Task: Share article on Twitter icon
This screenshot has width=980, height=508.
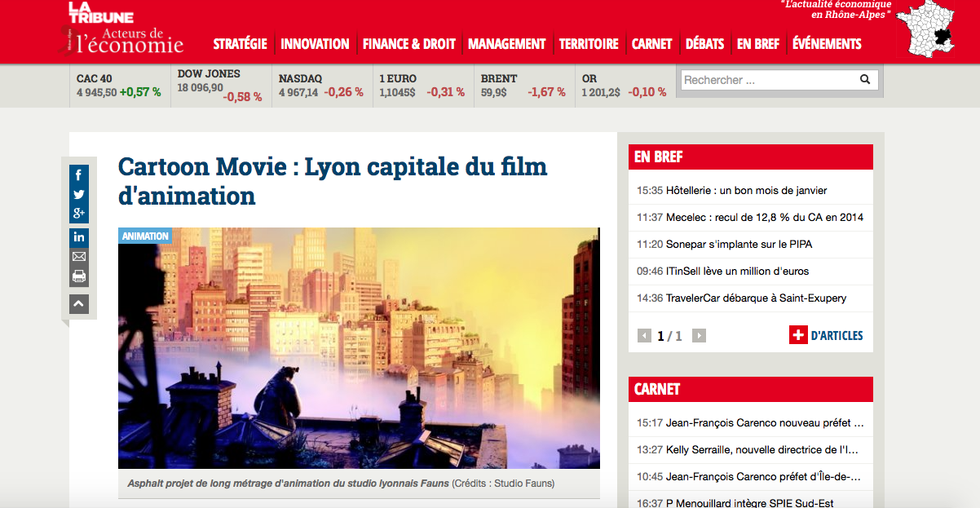Action: click(79, 194)
